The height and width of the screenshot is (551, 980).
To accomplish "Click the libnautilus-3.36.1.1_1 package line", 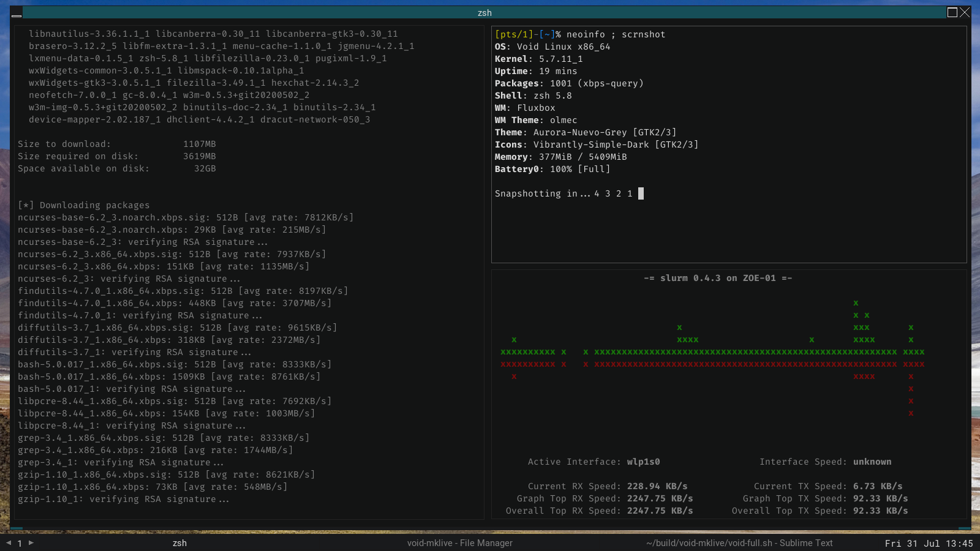I will click(213, 34).
